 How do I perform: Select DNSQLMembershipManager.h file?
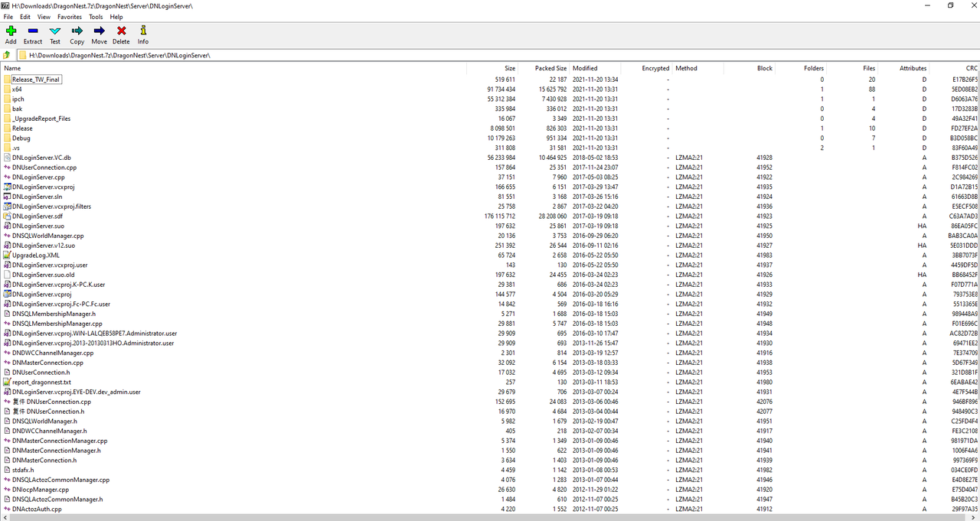point(54,314)
